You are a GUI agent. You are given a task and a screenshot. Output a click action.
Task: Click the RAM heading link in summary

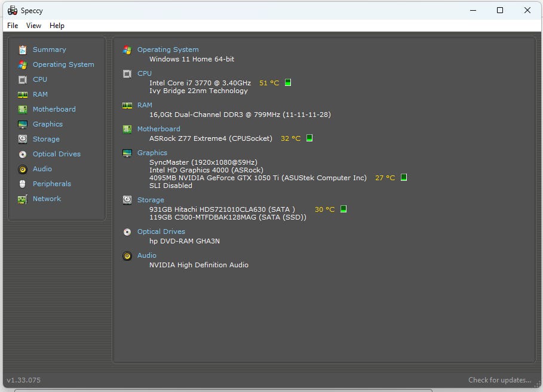coord(145,105)
